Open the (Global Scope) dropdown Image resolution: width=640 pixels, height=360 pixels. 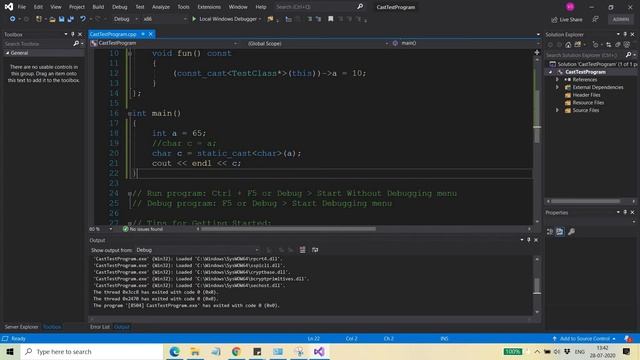point(317,43)
